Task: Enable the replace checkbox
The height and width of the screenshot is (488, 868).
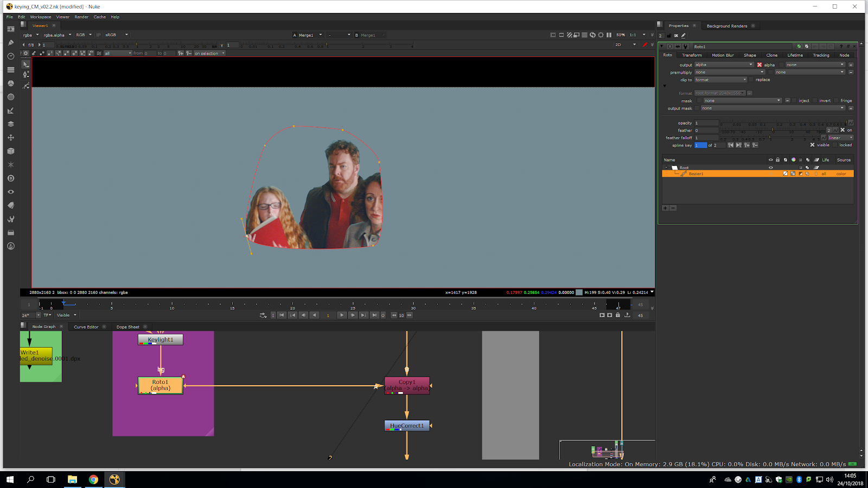Action: 752,80
